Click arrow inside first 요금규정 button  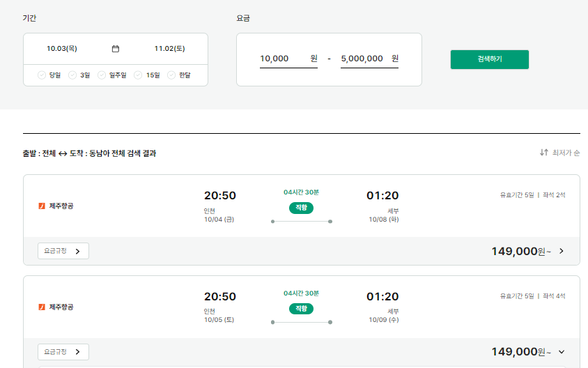[x=77, y=252]
